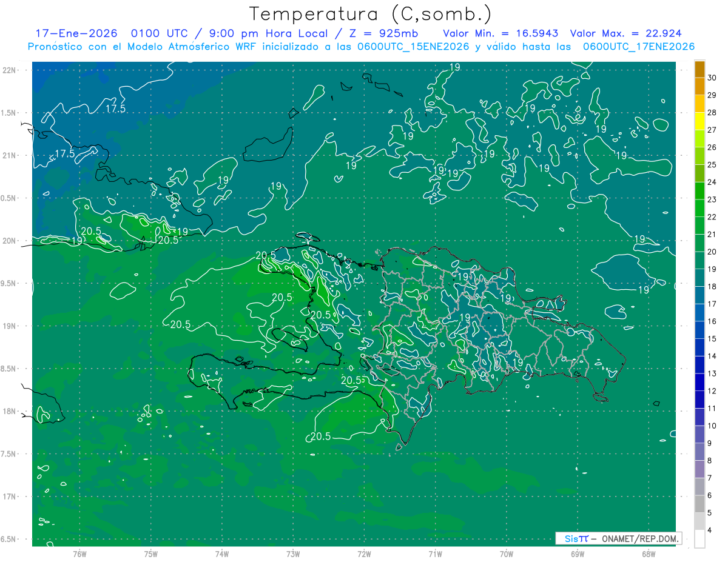728x562 pixels.
Task: Click the legend scale value '18'
Action: 712,287
